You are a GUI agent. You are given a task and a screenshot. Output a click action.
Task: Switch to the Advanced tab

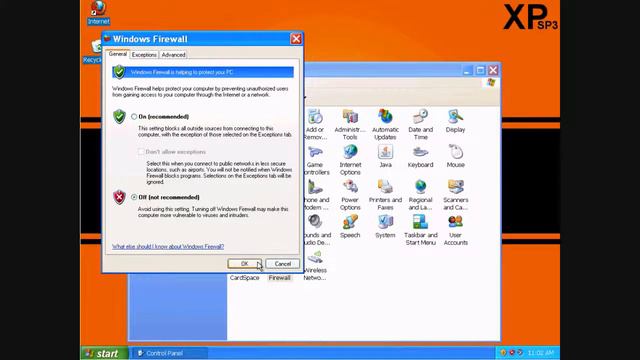click(x=173, y=55)
